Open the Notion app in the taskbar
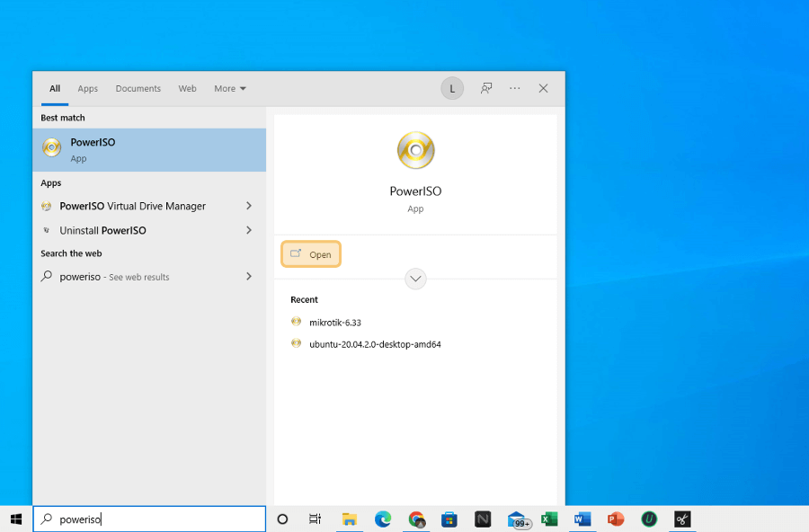Screen dimensions: 809x532 point(483,519)
